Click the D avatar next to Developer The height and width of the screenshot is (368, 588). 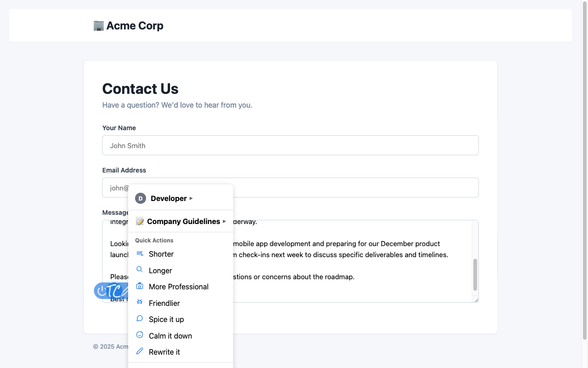tap(140, 198)
